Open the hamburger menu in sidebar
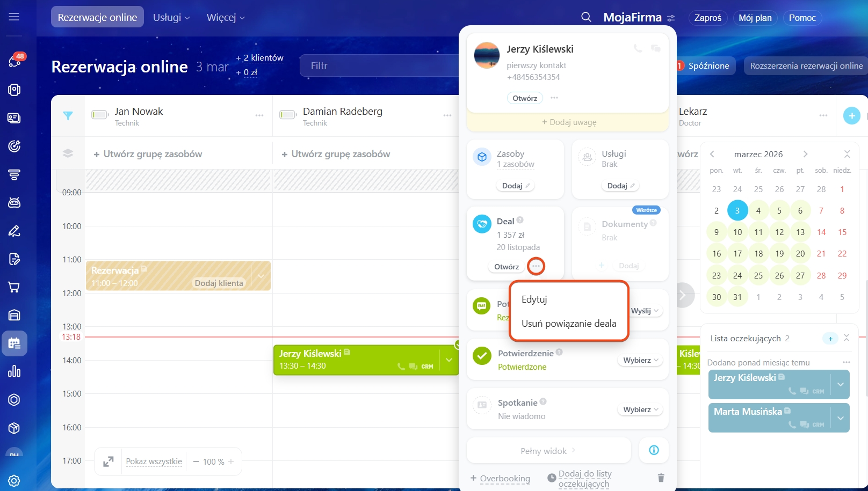Image resolution: width=868 pixels, height=491 pixels. [x=14, y=17]
